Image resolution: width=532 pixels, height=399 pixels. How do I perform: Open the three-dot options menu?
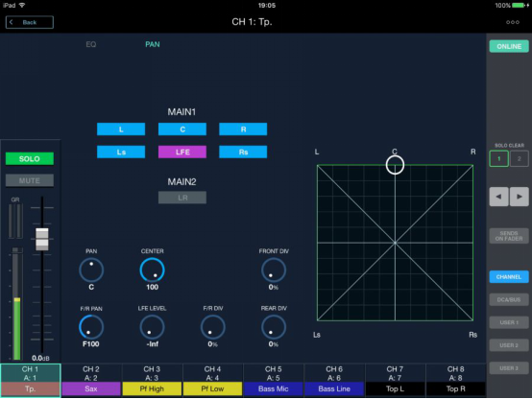click(513, 22)
